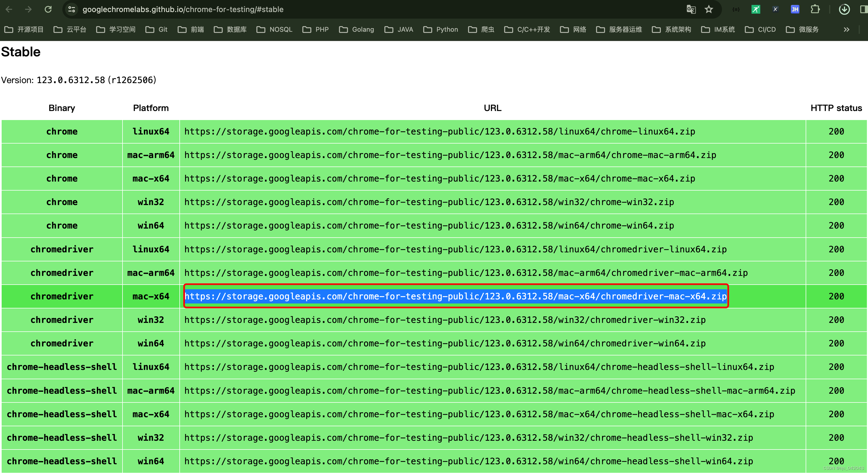Open the 数据库 bookmark folder
This screenshot has width=868, height=473.
(x=230, y=30)
